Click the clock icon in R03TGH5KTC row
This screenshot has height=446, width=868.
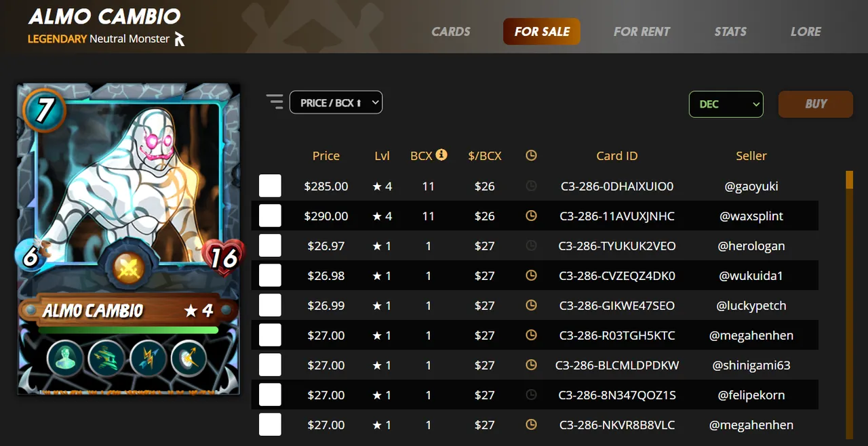point(531,335)
